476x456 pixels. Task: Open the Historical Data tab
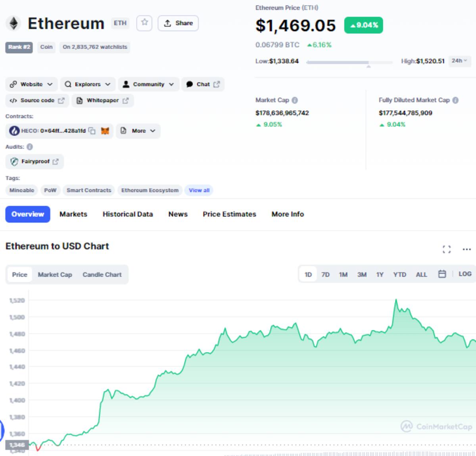click(x=128, y=214)
